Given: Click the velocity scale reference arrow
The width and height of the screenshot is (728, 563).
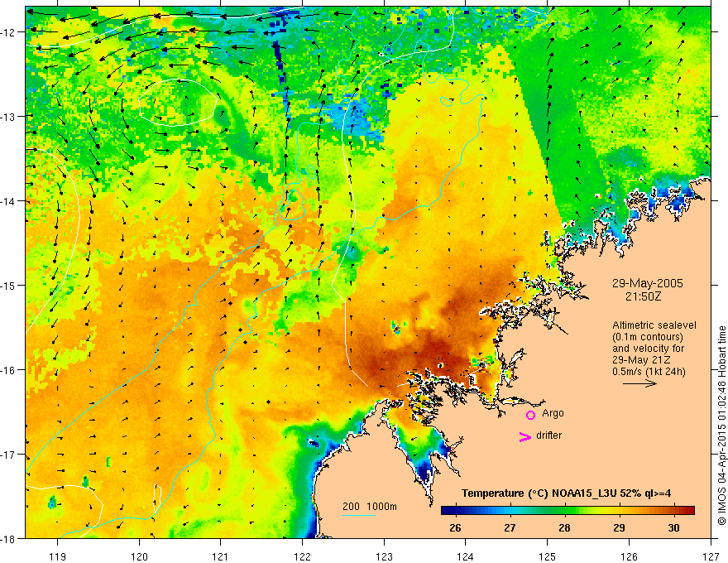Looking at the screenshot, I should click(x=639, y=383).
